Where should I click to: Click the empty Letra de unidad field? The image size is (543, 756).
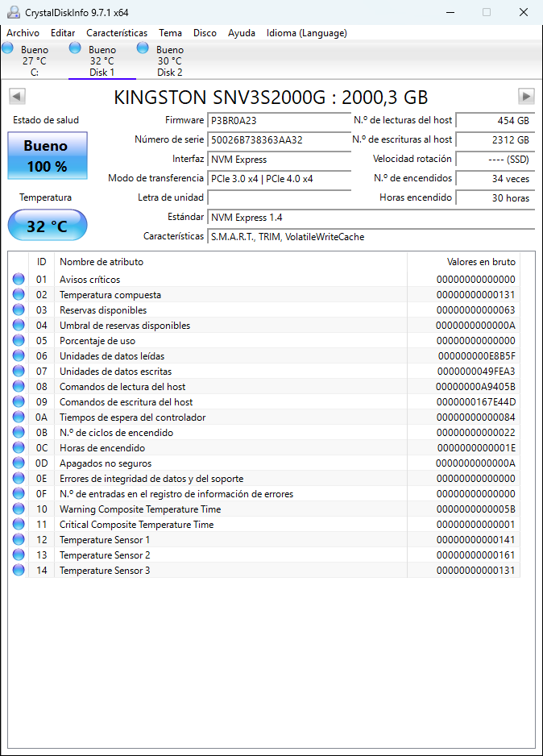click(x=279, y=197)
